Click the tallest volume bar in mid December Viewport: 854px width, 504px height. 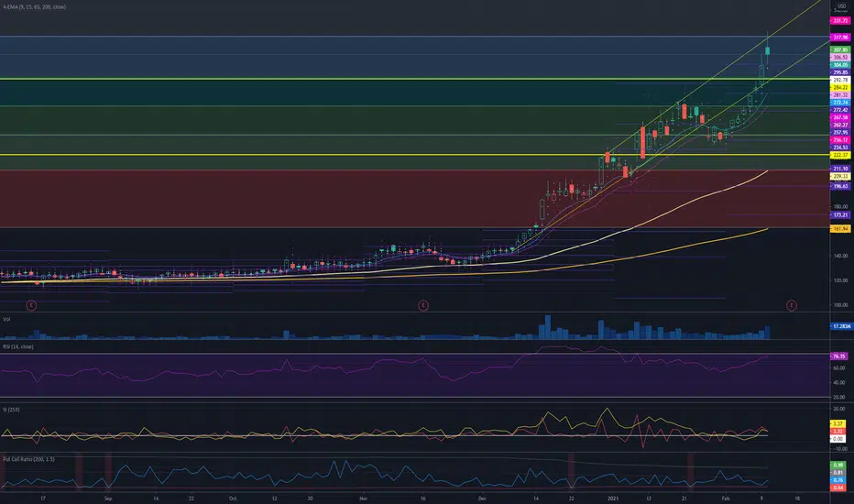coord(548,327)
